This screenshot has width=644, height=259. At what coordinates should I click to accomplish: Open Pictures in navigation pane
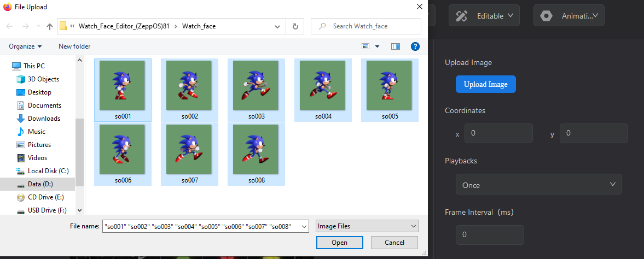coord(34,145)
